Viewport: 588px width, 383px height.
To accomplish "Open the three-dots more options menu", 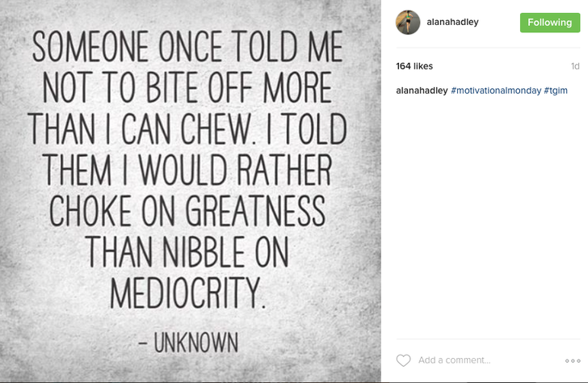I will (x=573, y=361).
